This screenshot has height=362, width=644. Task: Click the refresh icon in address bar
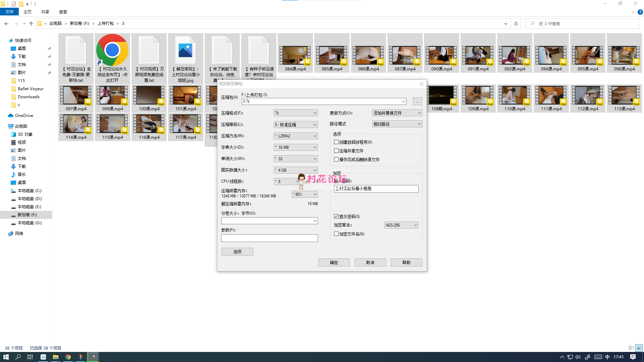pos(516,23)
